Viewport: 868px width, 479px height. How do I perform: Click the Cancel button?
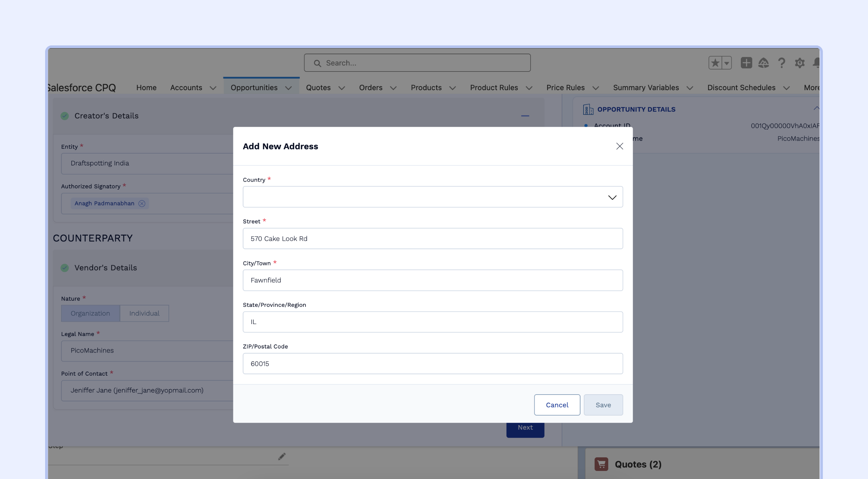557,405
